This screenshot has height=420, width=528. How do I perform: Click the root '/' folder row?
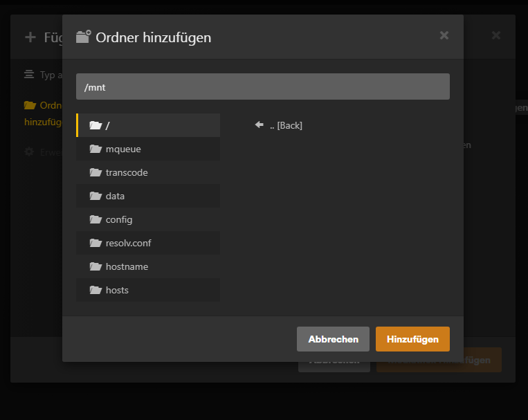coord(148,125)
